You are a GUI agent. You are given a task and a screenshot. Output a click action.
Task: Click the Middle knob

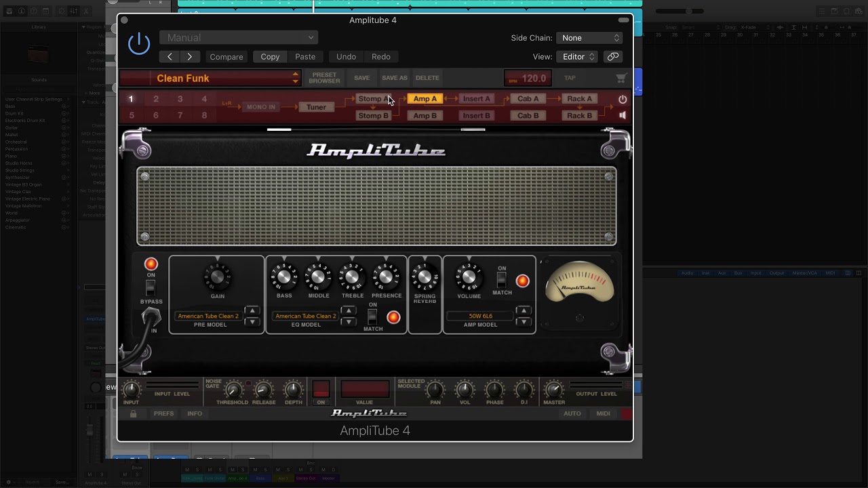(318, 277)
